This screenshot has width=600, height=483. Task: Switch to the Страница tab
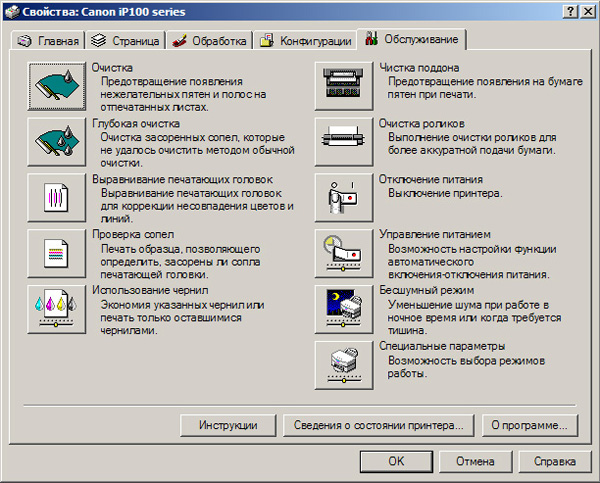[126, 41]
